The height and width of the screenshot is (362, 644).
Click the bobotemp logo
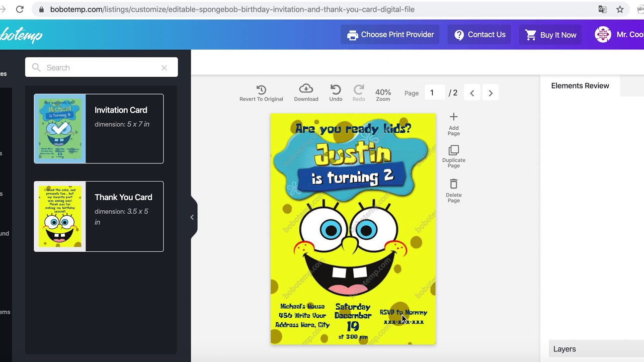[21, 35]
